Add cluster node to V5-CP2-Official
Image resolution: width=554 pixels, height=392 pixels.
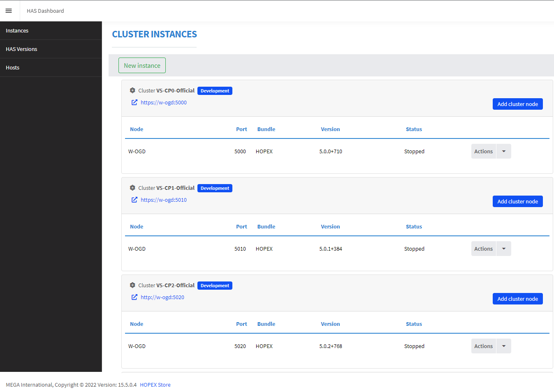click(517, 299)
